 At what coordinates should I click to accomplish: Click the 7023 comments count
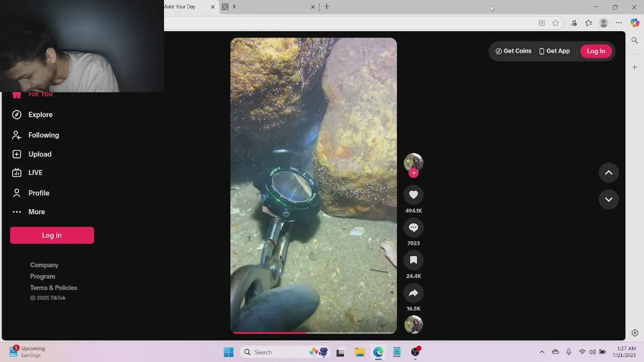414,243
